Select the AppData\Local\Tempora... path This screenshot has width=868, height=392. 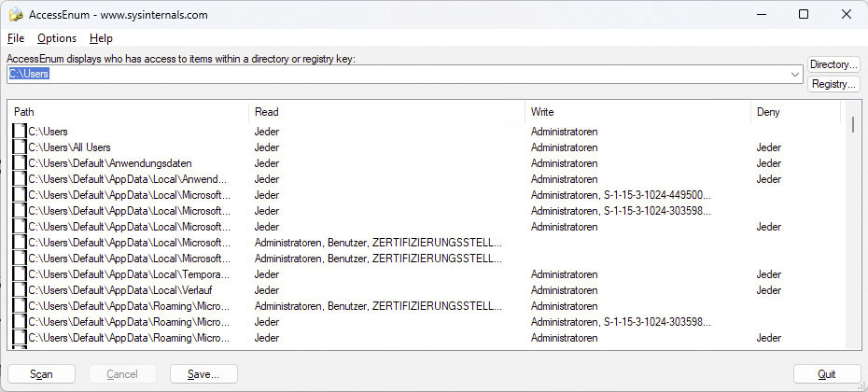pyautogui.click(x=129, y=274)
